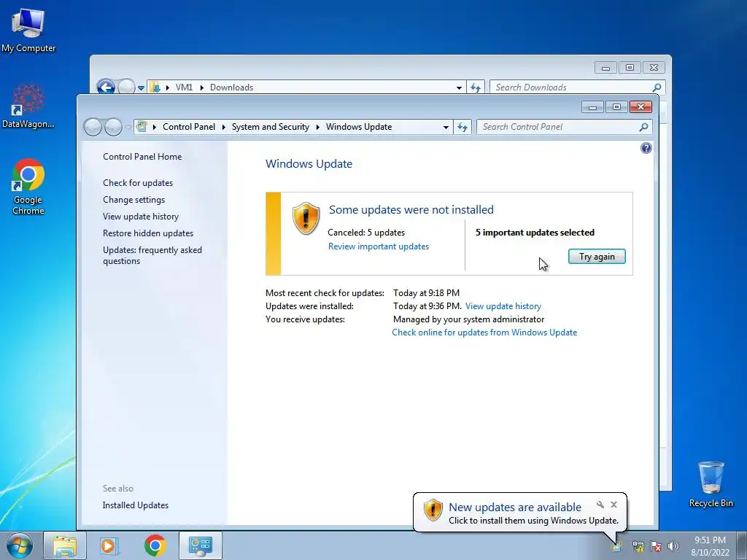Click the Try again button
Image resolution: width=747 pixels, height=560 pixels.
[x=597, y=257]
